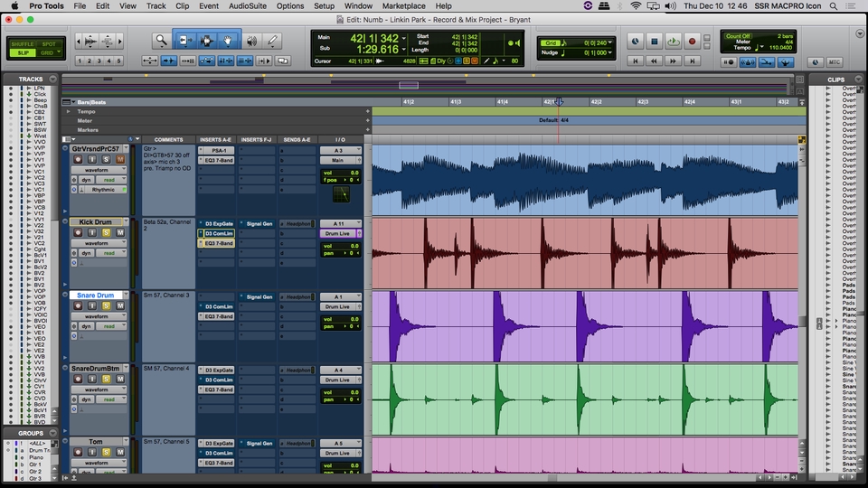
Task: Select the Trim tool
Action: [x=184, y=41]
